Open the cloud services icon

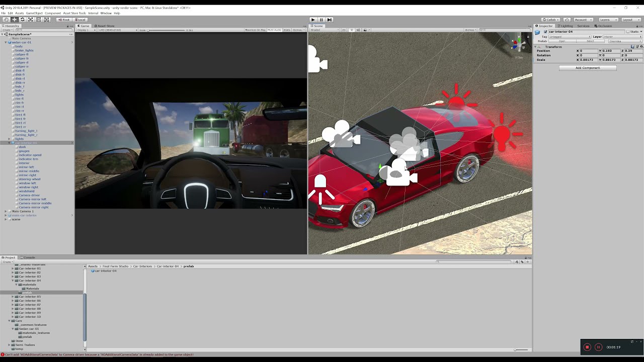(567, 20)
